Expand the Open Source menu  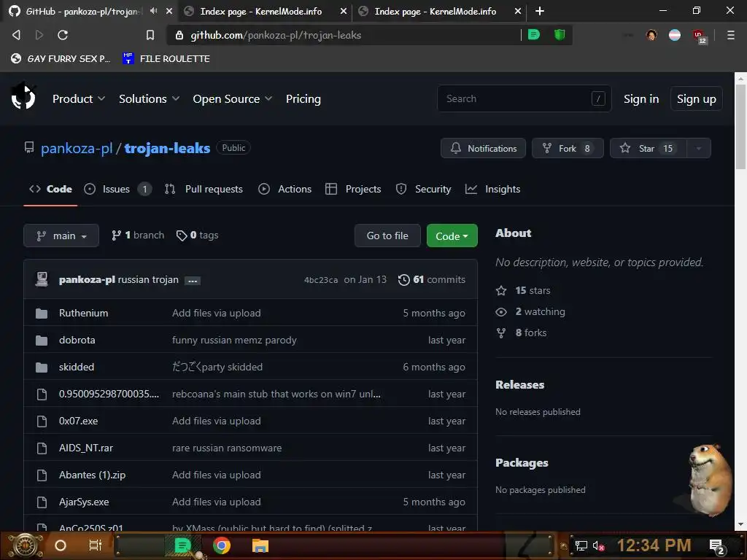233,98
